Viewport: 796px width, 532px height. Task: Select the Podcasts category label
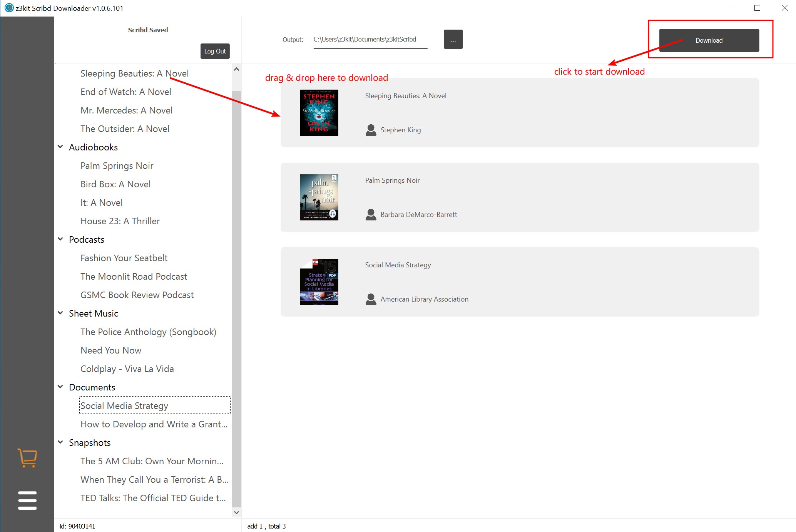coord(87,240)
